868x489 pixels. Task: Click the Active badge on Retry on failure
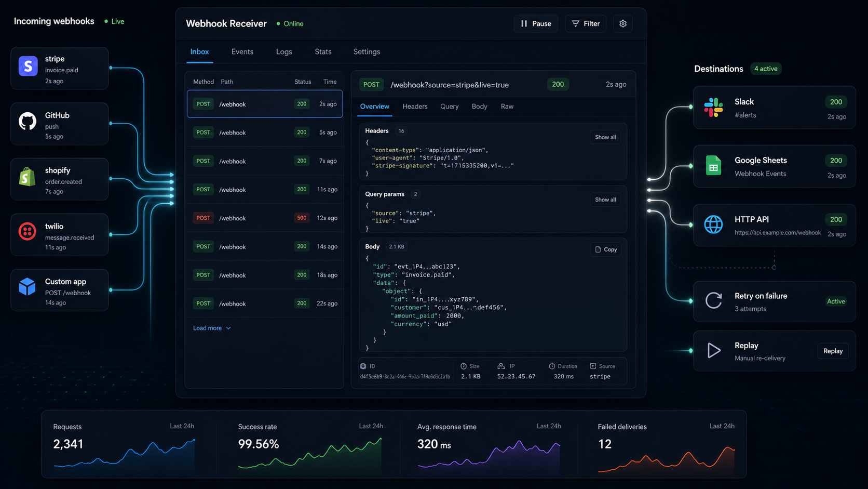(x=836, y=301)
